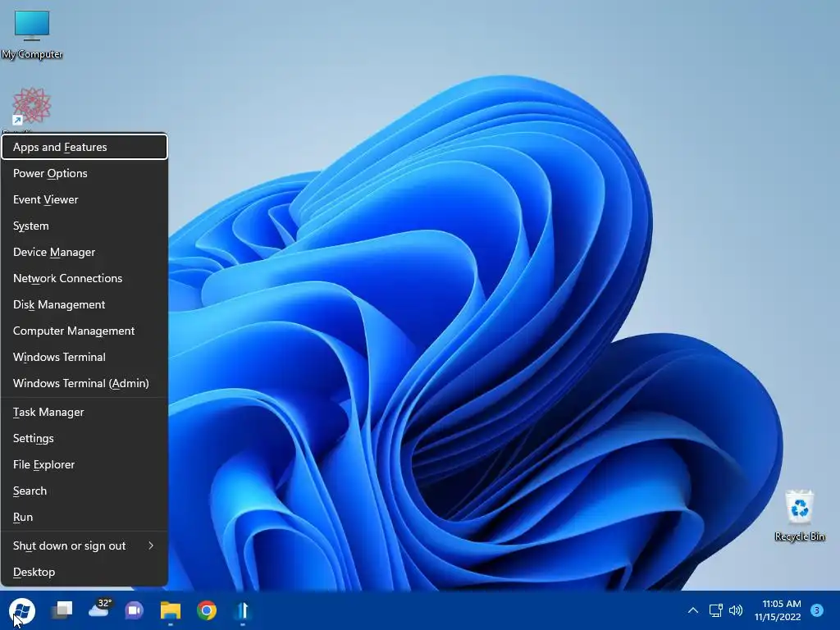Launch File Explorer from the menu
Image resolution: width=840 pixels, height=630 pixels.
84,464
